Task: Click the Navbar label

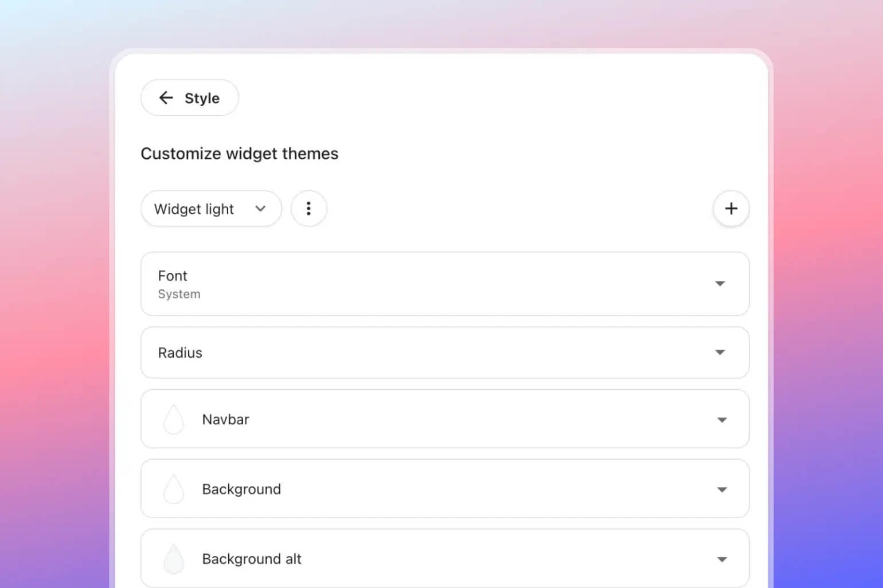Action: point(225,420)
